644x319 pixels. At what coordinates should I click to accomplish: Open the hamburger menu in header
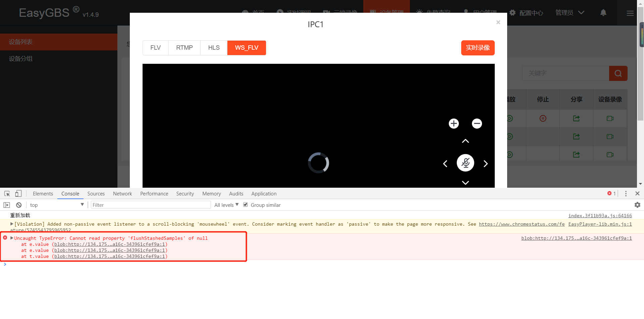click(630, 13)
